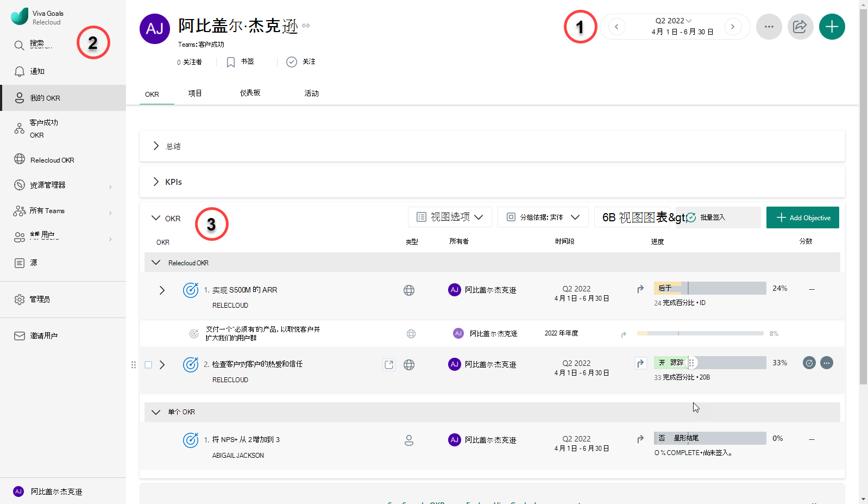
Task: Open objective 2 in new window icon
Action: click(x=389, y=365)
